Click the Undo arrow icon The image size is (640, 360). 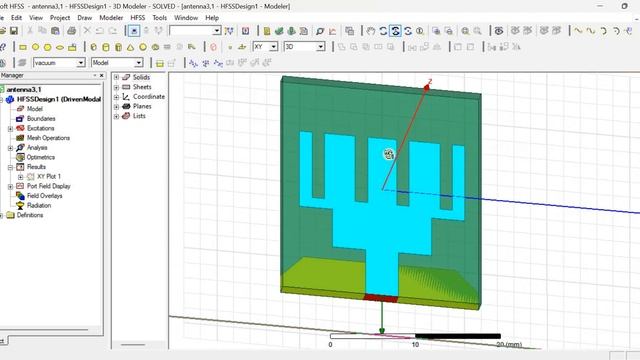coord(100,31)
